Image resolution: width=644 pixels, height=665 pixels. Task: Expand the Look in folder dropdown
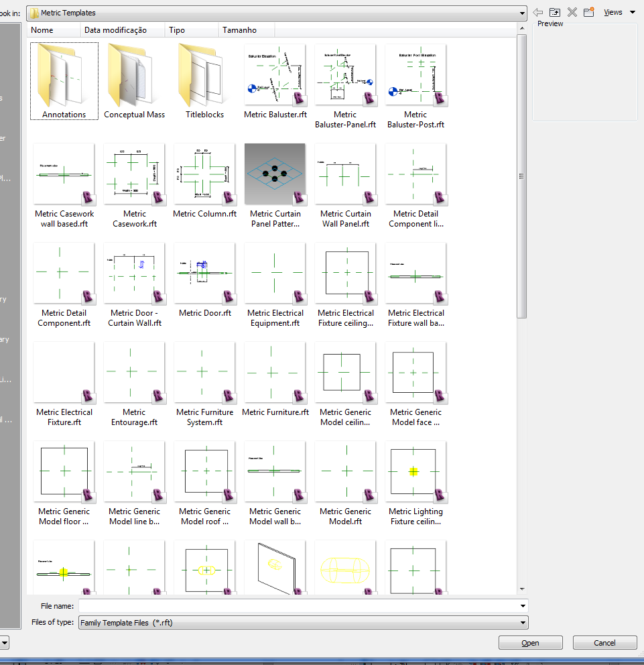pos(521,13)
